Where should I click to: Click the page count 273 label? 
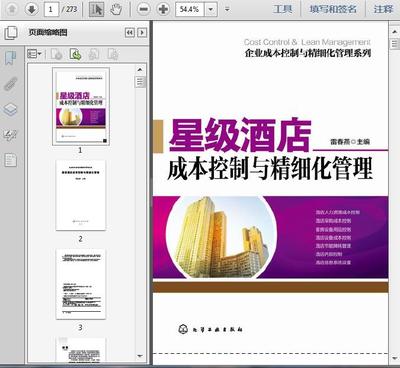click(x=71, y=9)
